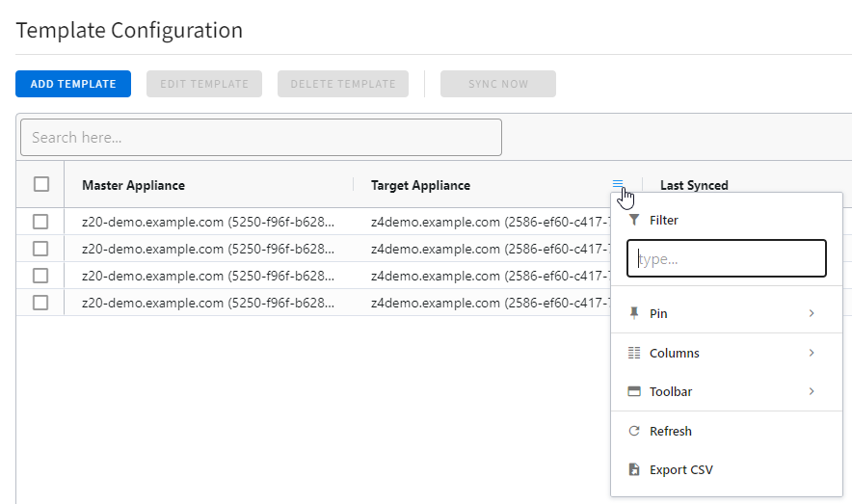The height and width of the screenshot is (504, 852).
Task: Click the SYNC NOW button
Action: (498, 84)
